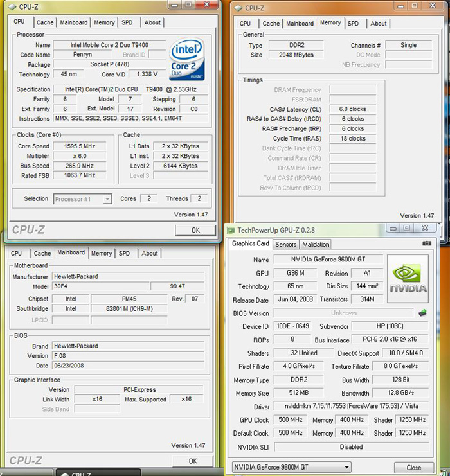Click the Device ID value 10DE - 0649
The image size is (450, 476).
292,326
